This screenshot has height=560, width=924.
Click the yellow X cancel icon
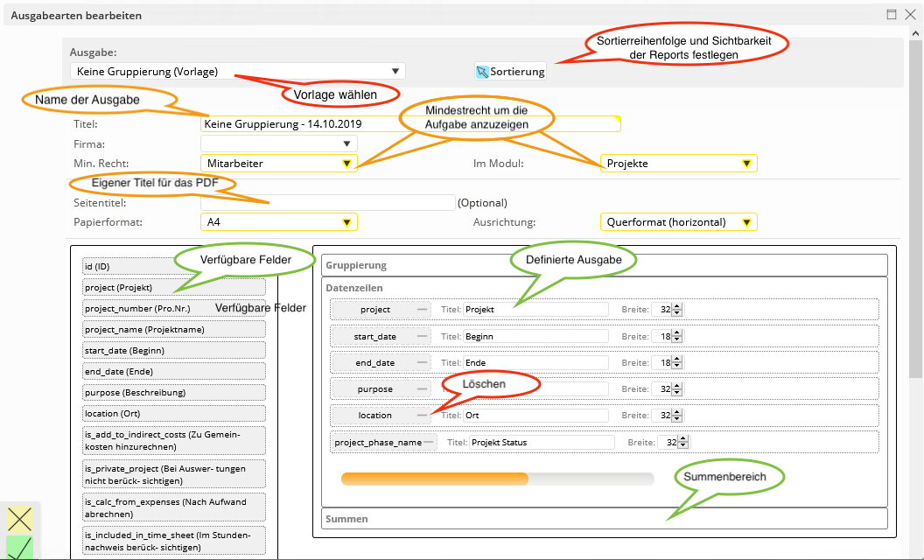point(19,519)
